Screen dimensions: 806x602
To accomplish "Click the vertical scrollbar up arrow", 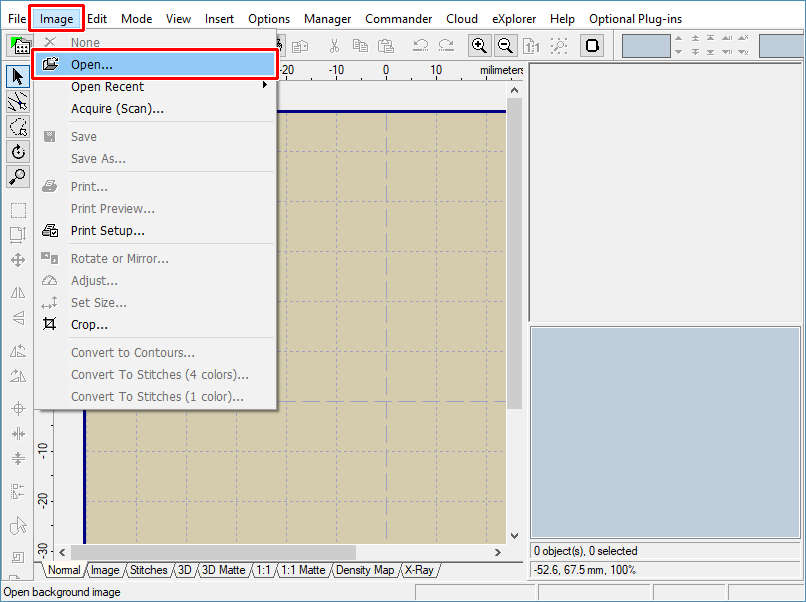I will tap(515, 90).
